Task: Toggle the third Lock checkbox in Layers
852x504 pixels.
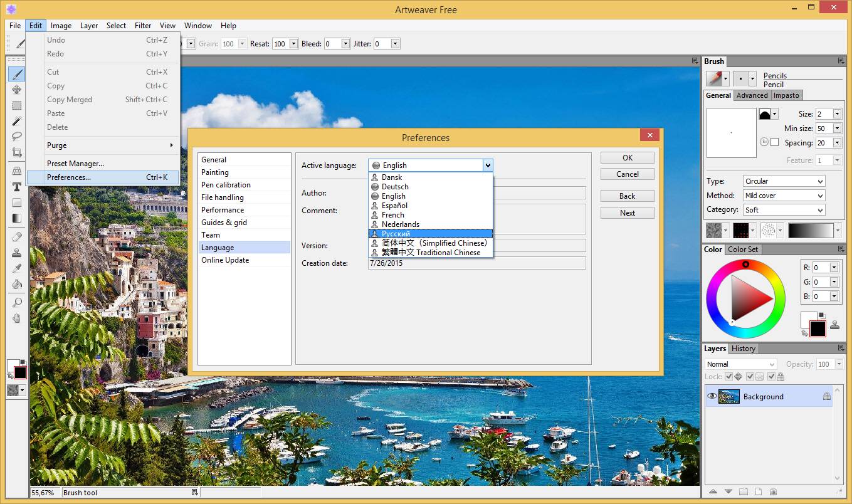Action: tap(771, 377)
